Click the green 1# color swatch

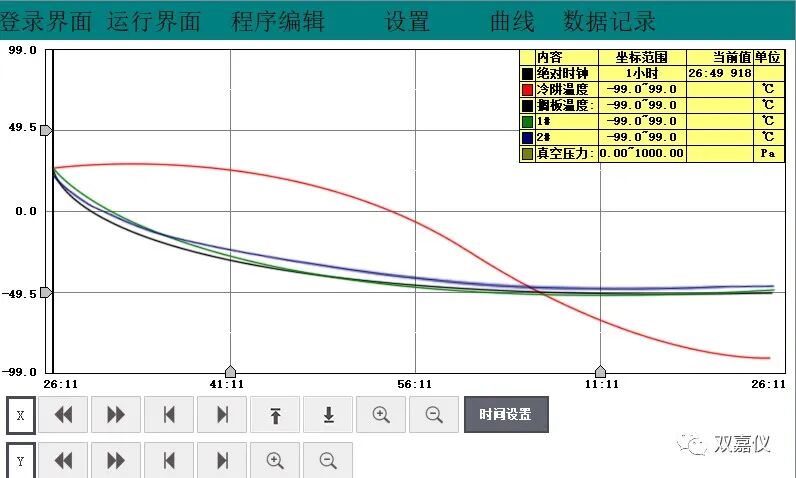point(527,122)
